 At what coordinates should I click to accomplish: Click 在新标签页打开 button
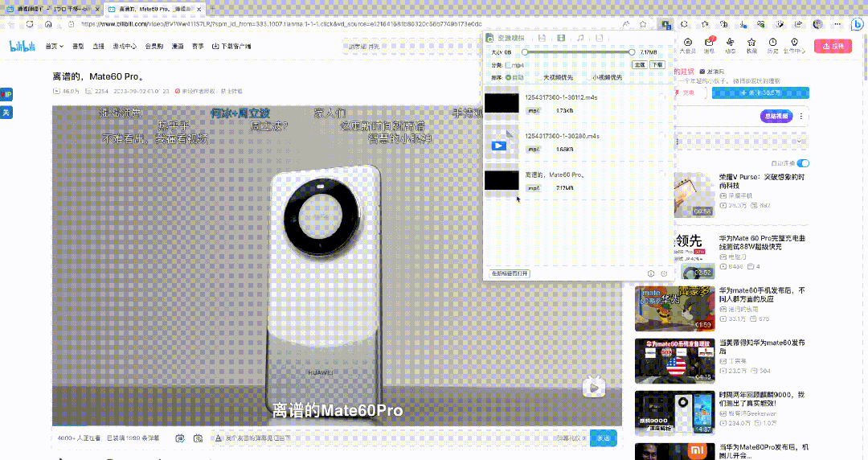point(510,273)
